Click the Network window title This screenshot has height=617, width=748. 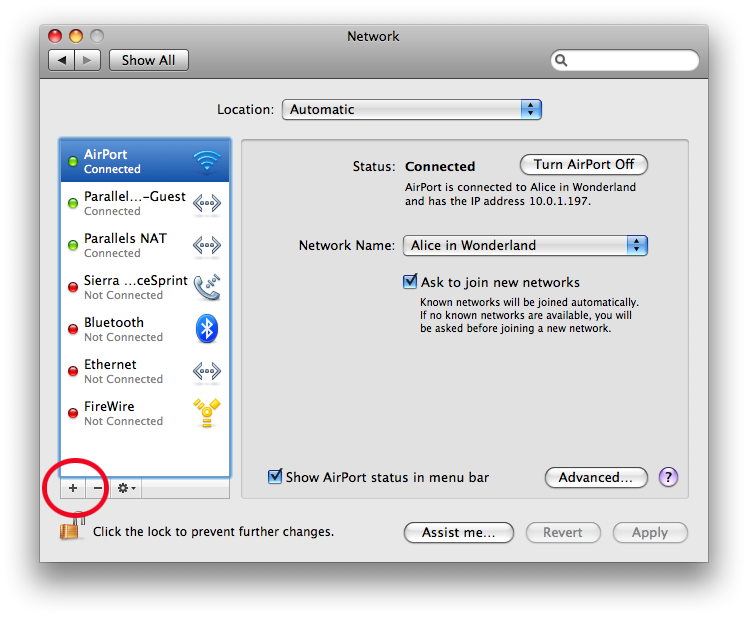click(x=373, y=36)
